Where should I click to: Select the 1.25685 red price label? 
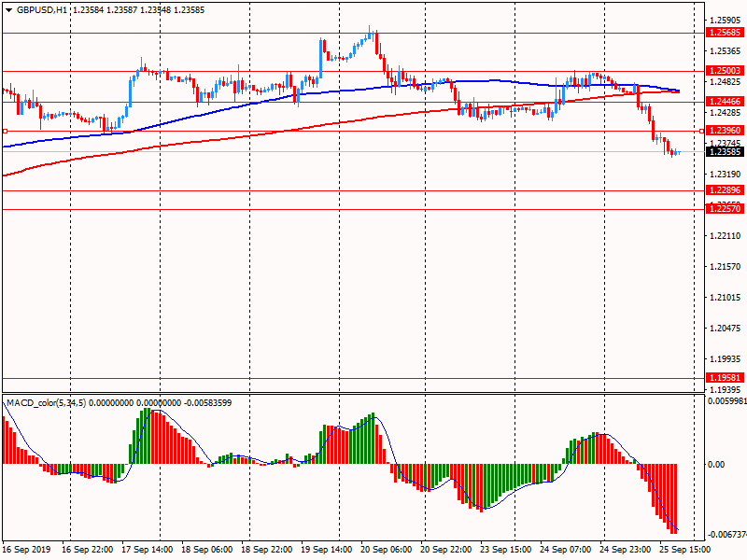coord(725,33)
